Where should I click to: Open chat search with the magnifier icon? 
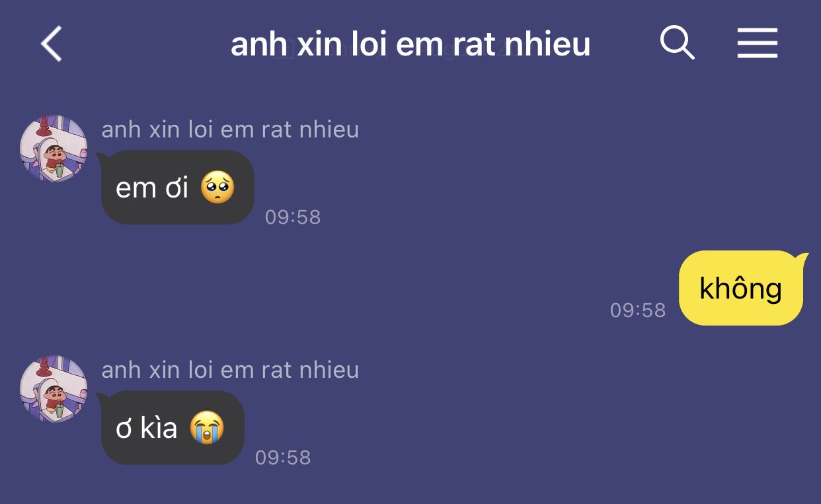point(678,44)
